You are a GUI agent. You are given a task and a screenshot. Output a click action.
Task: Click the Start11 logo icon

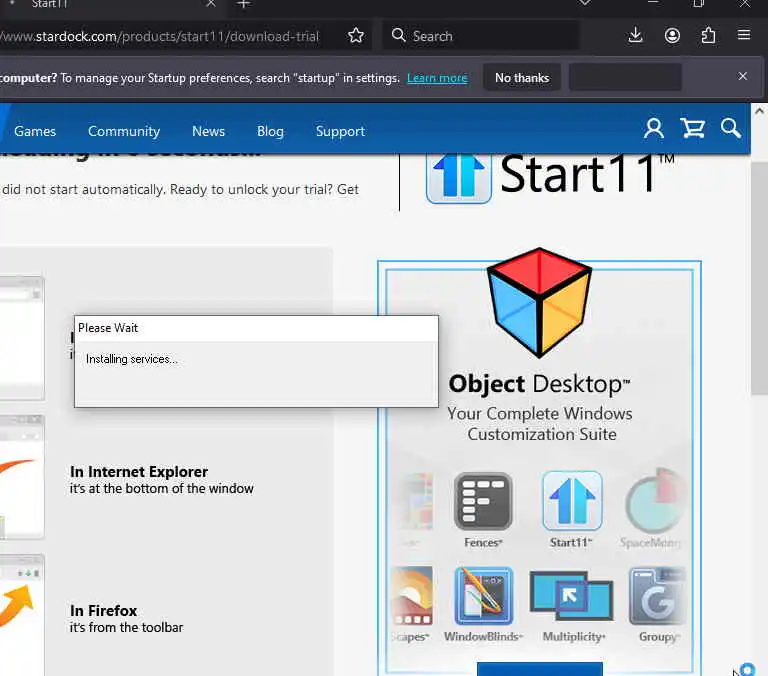pos(458,178)
